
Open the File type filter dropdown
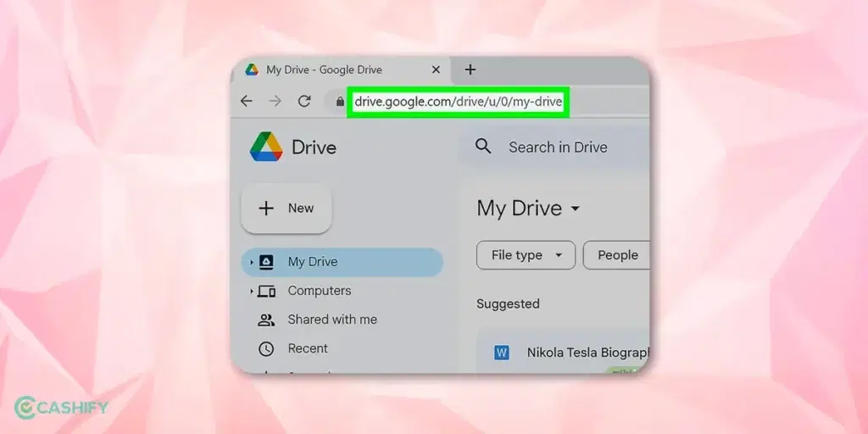tap(526, 255)
